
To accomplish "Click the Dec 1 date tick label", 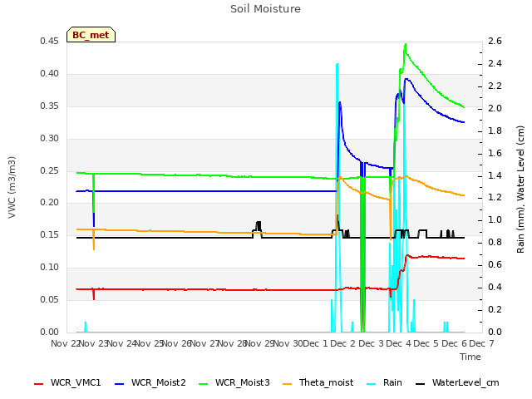I will click(x=315, y=343).
